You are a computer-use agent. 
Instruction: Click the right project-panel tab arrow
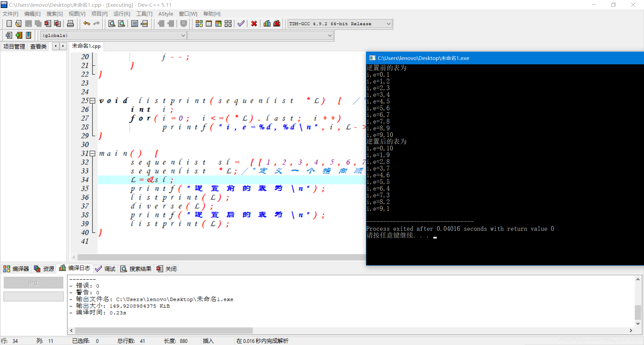(63, 46)
